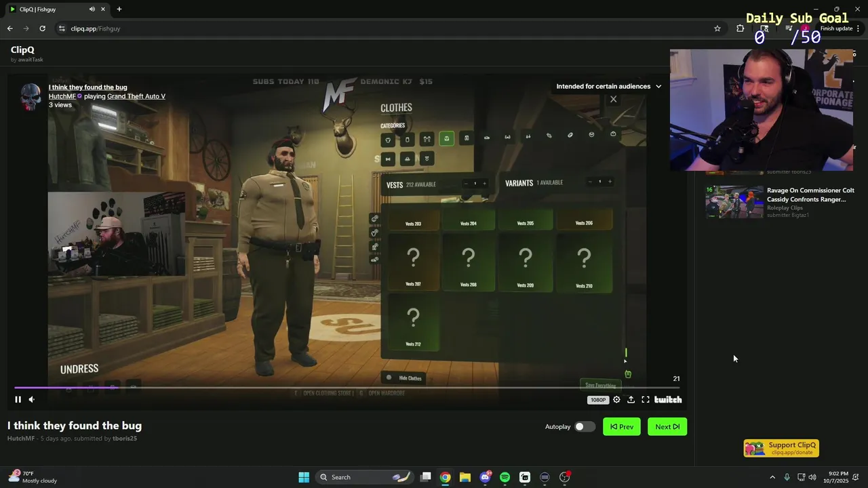Open Spotify from the taskbar
The image size is (868, 488).
tap(505, 477)
